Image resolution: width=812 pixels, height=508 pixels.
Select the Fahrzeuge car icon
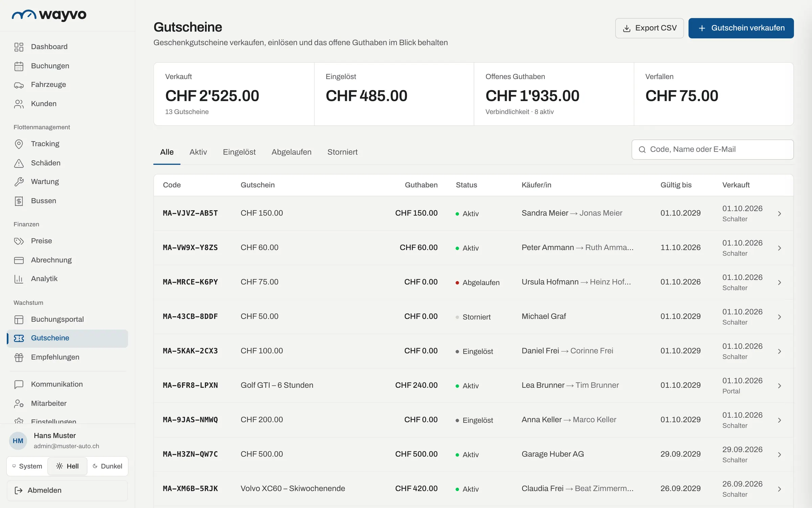tap(19, 85)
